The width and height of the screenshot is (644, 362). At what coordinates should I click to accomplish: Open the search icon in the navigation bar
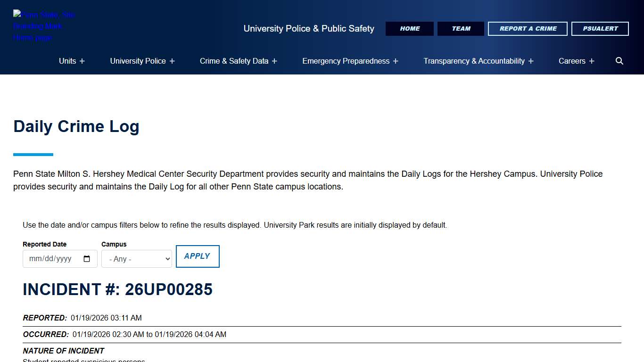click(x=619, y=61)
